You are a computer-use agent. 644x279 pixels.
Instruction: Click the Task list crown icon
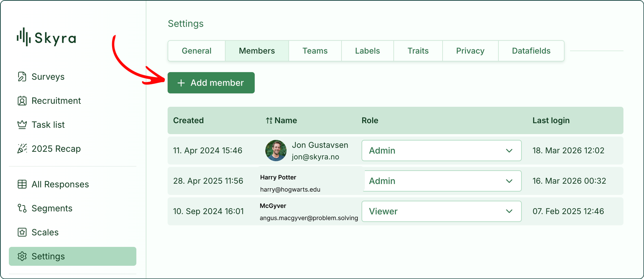pos(22,124)
